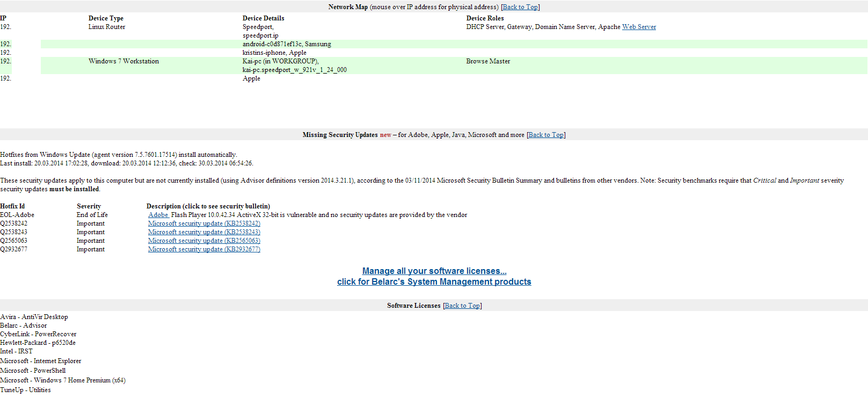This screenshot has height=398, width=868.
Task: Click Belarc's System Management products link
Action: click(434, 282)
